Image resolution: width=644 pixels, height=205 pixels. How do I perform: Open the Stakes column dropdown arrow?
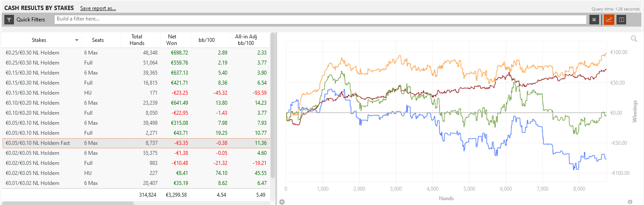tap(77, 40)
